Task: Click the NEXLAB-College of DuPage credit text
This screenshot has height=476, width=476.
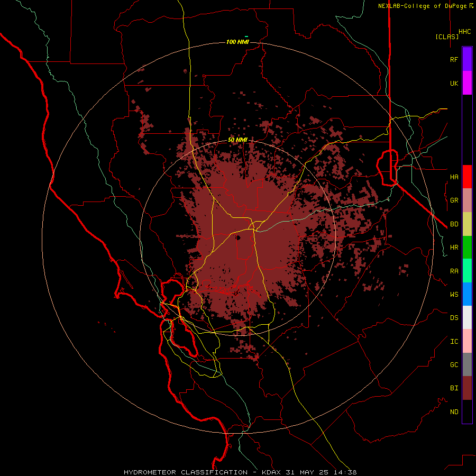Action: pyautogui.click(x=422, y=6)
